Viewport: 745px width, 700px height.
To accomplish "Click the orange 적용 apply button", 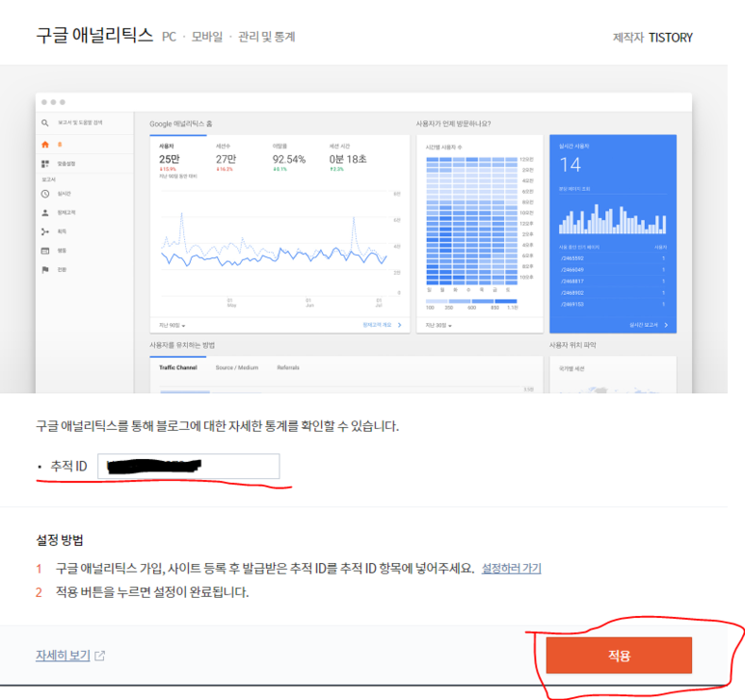I will pyautogui.click(x=619, y=656).
